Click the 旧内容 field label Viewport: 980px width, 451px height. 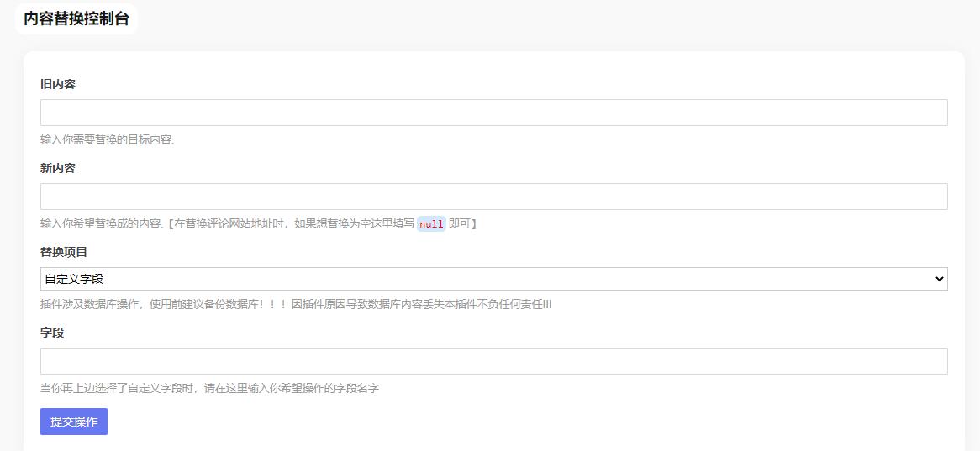coord(58,84)
